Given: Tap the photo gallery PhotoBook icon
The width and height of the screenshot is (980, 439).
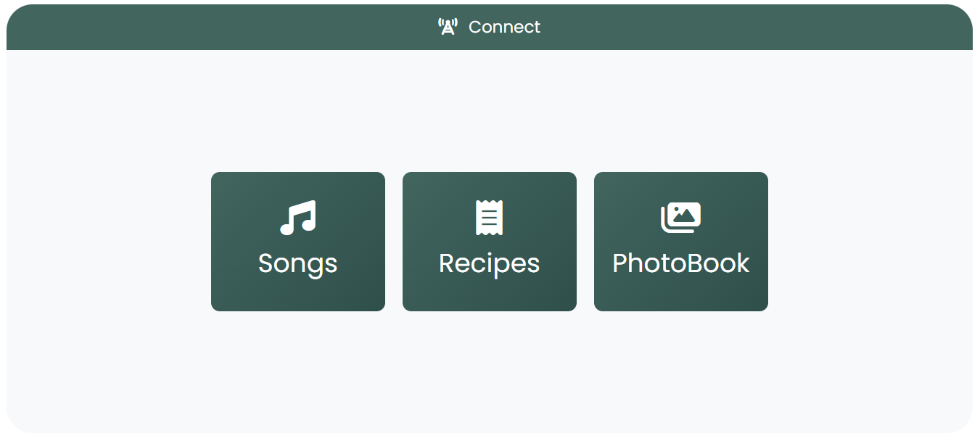Looking at the screenshot, I should [680, 218].
